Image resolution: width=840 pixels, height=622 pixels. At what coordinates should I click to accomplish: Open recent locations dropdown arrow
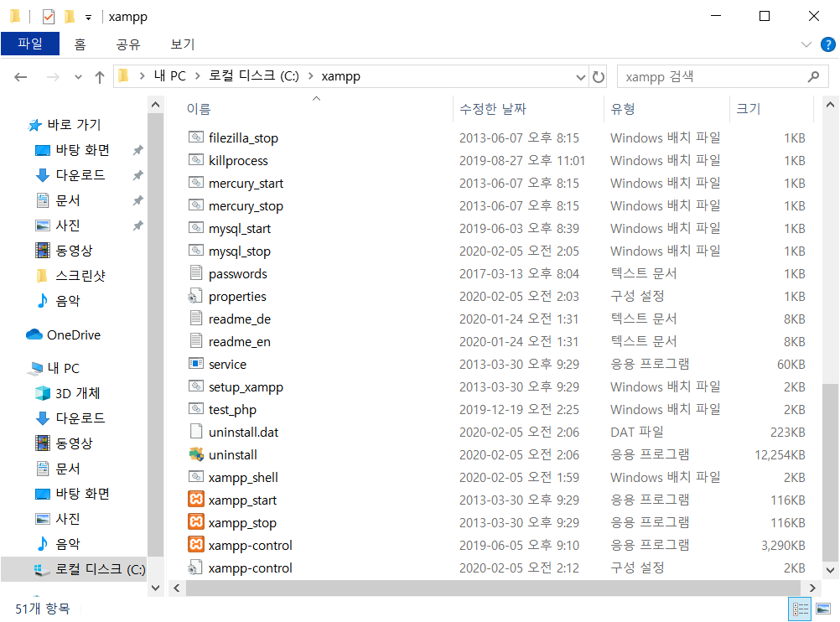[78, 77]
